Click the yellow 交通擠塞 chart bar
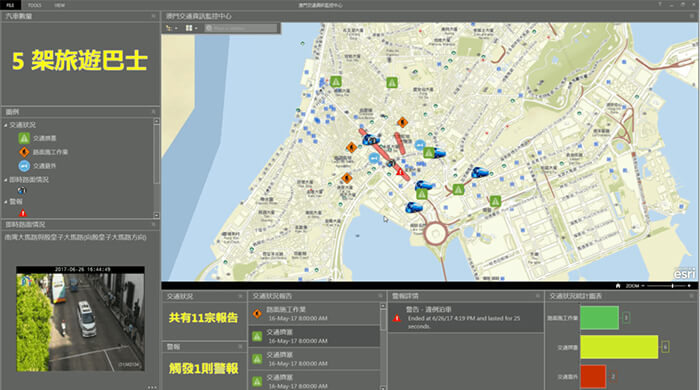Viewport: 700px width, 390px height. point(619,347)
